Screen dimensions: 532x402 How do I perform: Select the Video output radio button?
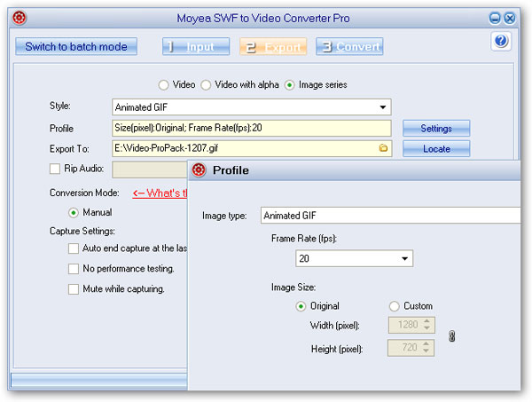(x=163, y=85)
